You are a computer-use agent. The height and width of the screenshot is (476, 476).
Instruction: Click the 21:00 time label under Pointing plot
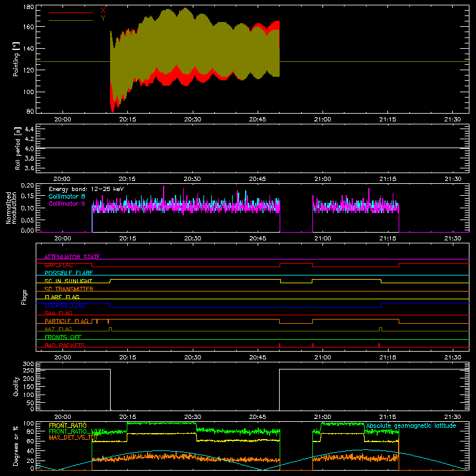pos(322,120)
